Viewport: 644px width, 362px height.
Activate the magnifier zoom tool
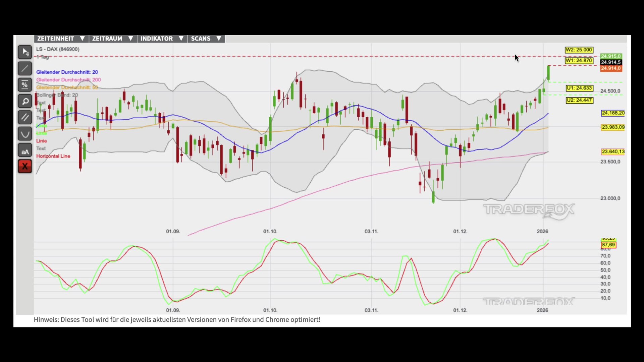pos(25,101)
